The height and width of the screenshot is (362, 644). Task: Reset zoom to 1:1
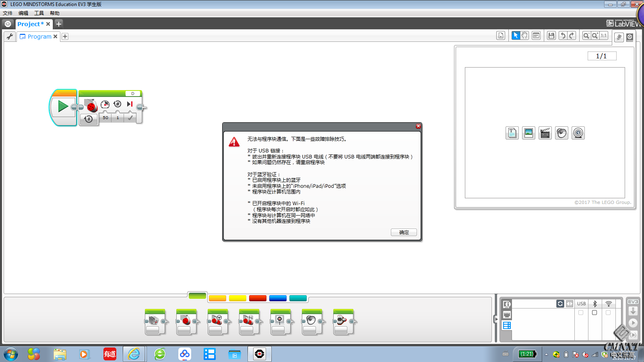pos(604,35)
